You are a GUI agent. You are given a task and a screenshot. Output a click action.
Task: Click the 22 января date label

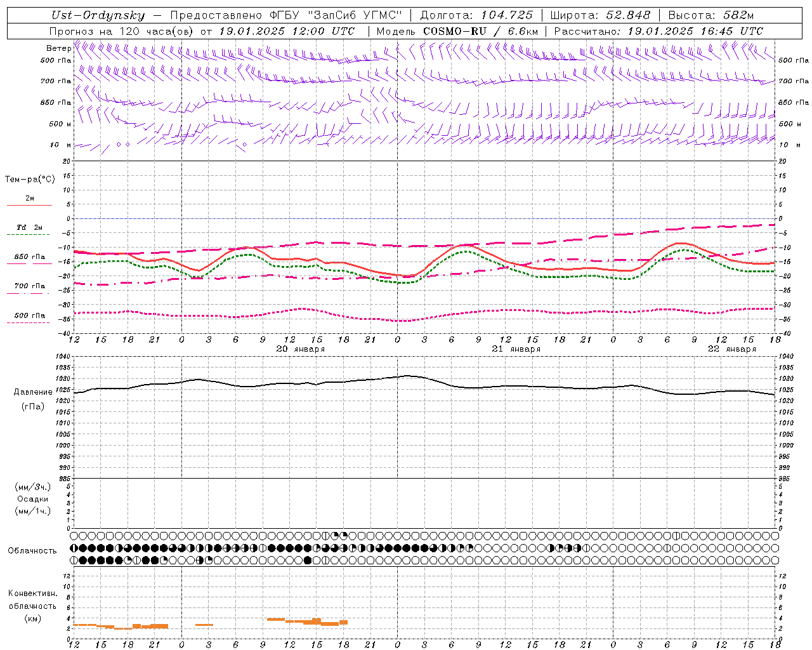[x=732, y=349]
